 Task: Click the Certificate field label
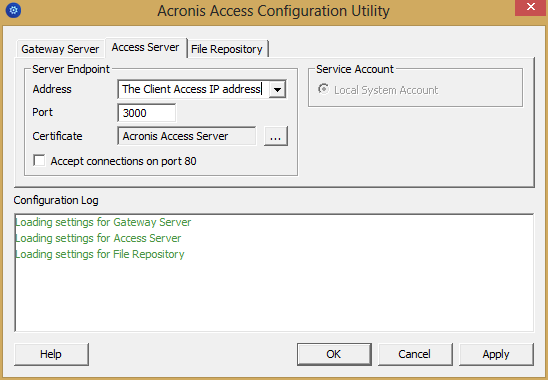[x=57, y=136]
